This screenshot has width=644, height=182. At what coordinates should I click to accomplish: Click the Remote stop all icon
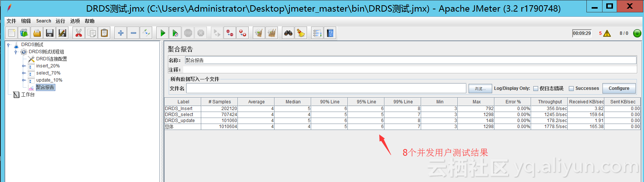[x=230, y=33]
